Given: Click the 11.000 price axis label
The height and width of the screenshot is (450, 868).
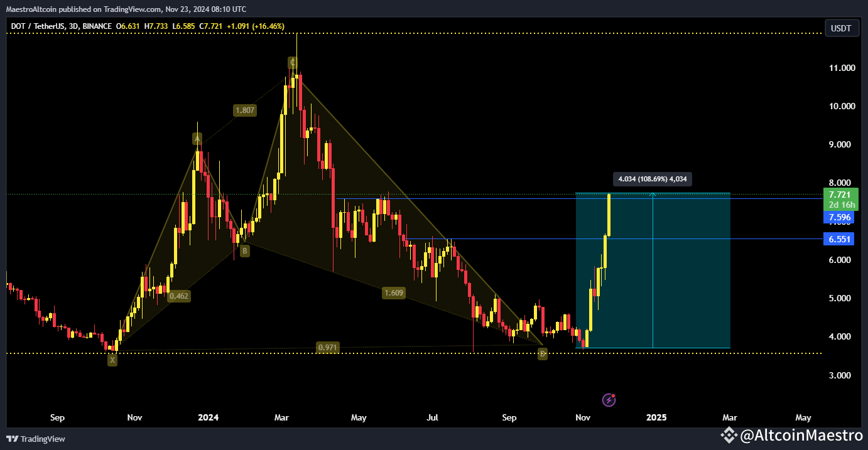Looking at the screenshot, I should pyautogui.click(x=842, y=68).
